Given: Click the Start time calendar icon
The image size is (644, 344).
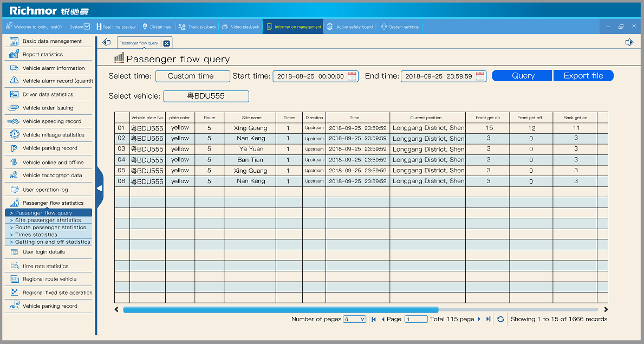Looking at the screenshot, I should (x=352, y=76).
